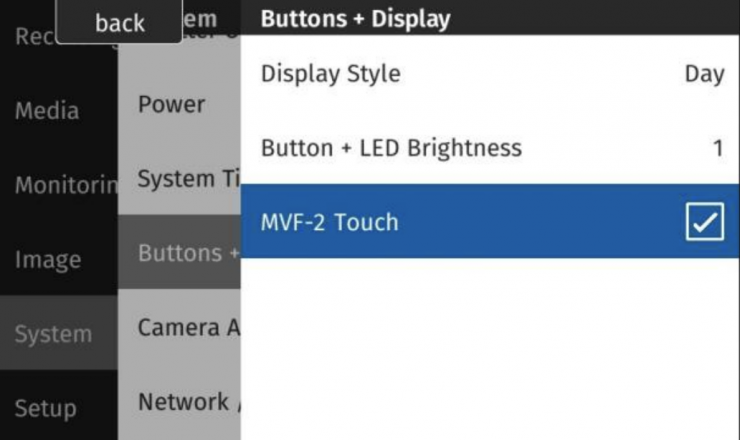Open the Media menu
This screenshot has height=440, width=740.
click(x=46, y=111)
